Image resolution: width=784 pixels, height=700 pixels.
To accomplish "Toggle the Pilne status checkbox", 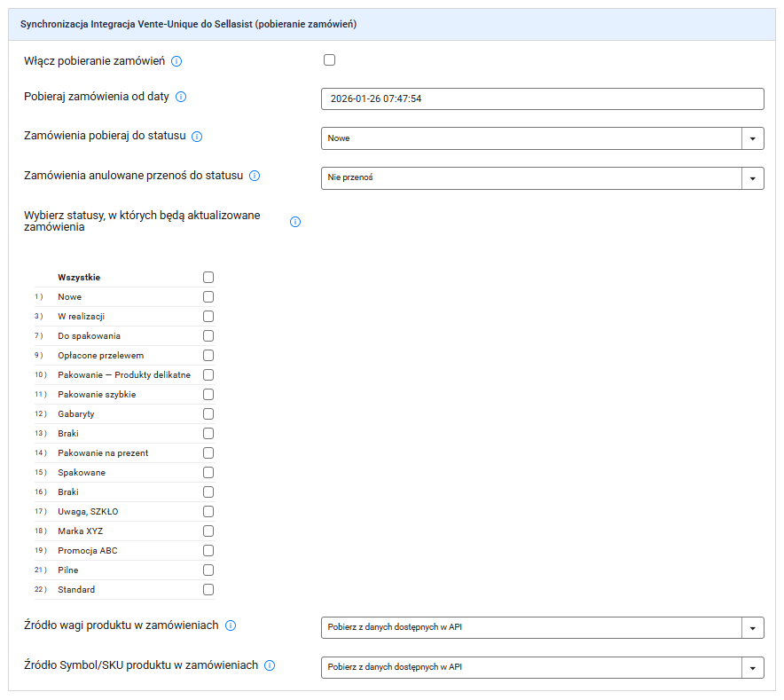I will 208,570.
